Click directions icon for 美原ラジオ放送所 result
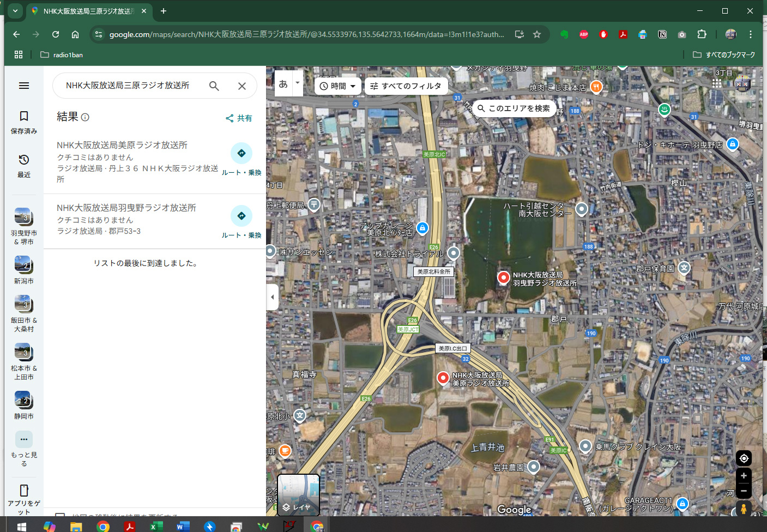Screen dimensions: 767x532 tap(241, 153)
